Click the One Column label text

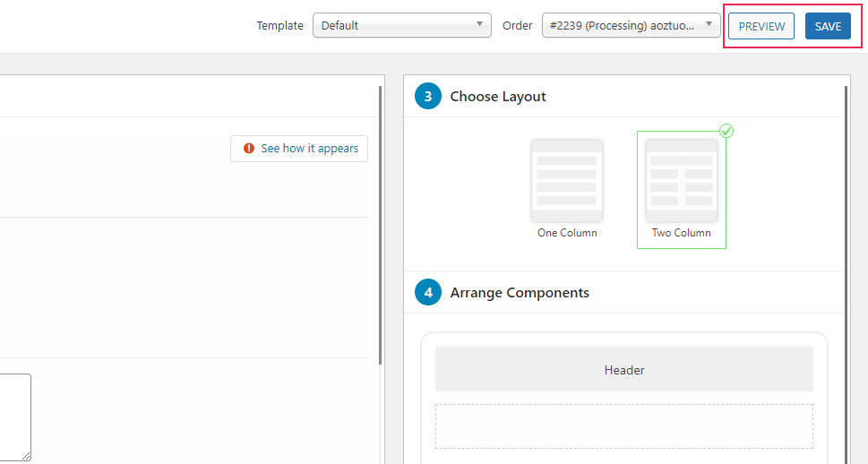tap(567, 233)
